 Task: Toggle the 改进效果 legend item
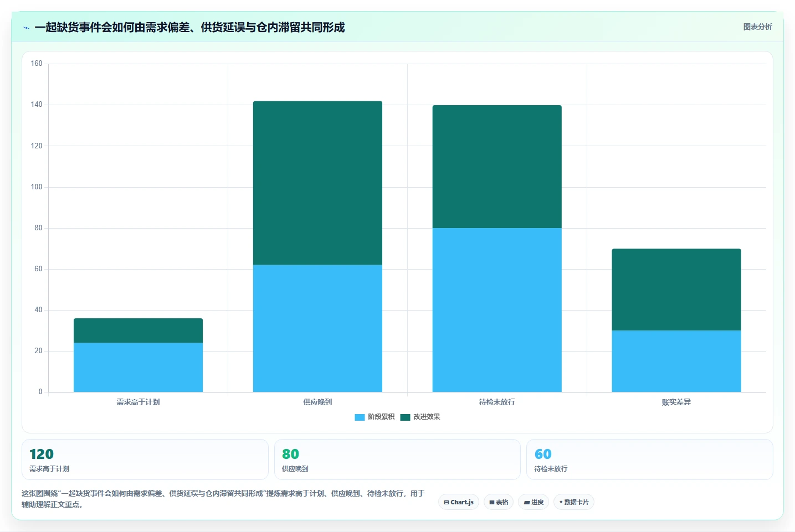pos(420,417)
